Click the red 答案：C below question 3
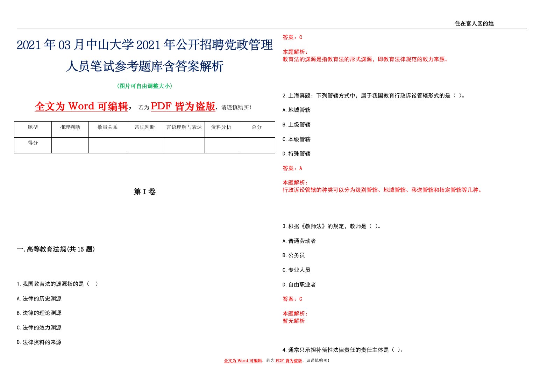The height and width of the screenshot is (392, 555). [292, 299]
